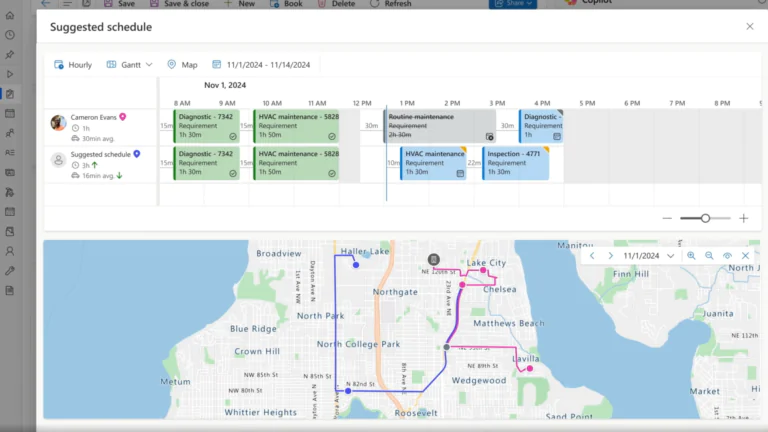The image size is (768, 432).
Task: Zoom out on the map
Action: point(709,256)
